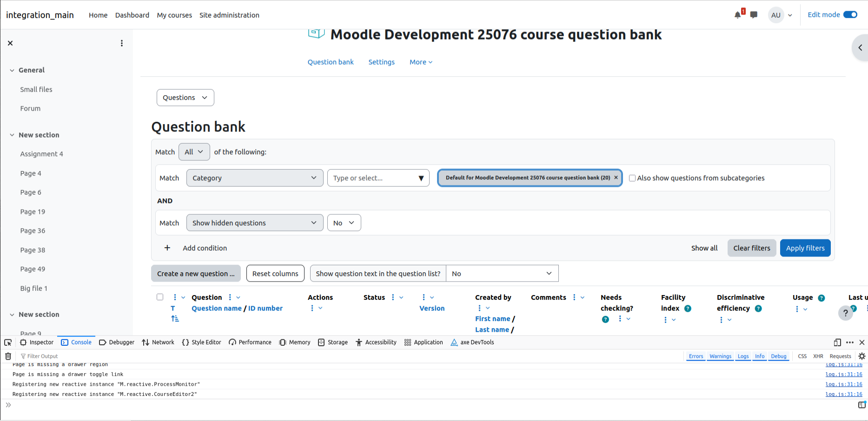Collapse the General section in course index
The image size is (868, 421).
tap(12, 70)
